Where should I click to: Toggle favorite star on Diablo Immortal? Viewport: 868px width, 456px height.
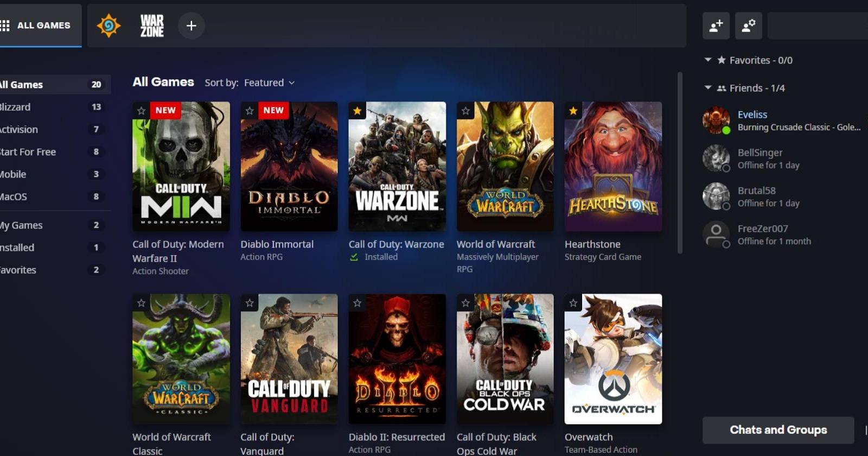pos(250,111)
